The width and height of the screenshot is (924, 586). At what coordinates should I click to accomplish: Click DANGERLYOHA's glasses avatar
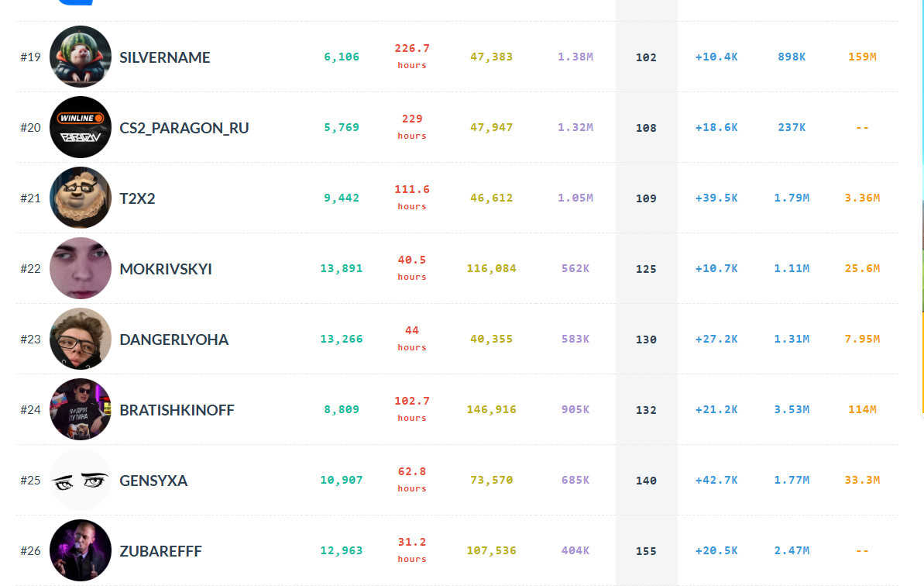(x=80, y=339)
